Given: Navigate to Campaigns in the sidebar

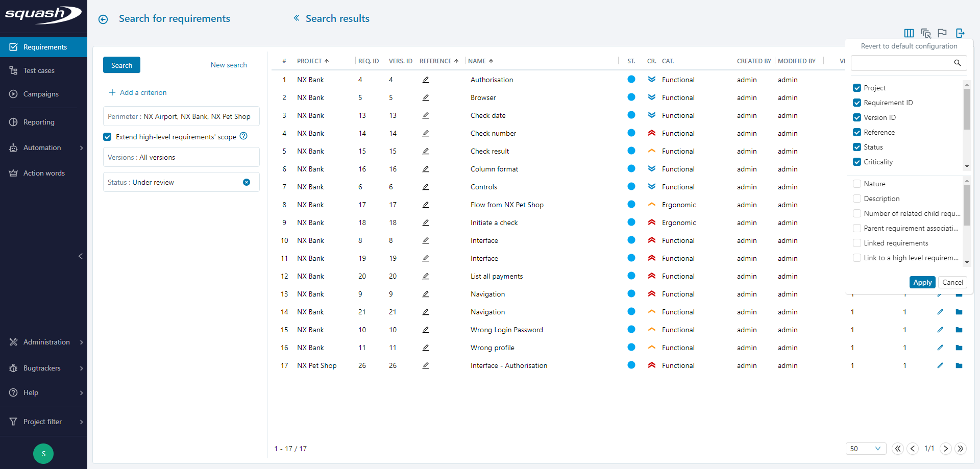Looking at the screenshot, I should tap(42, 94).
